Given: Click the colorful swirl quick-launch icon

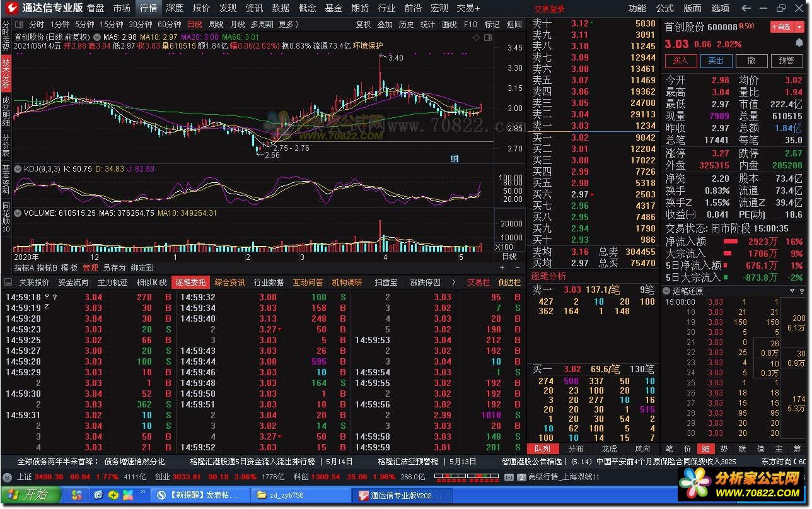Looking at the screenshot, I should 77,495.
